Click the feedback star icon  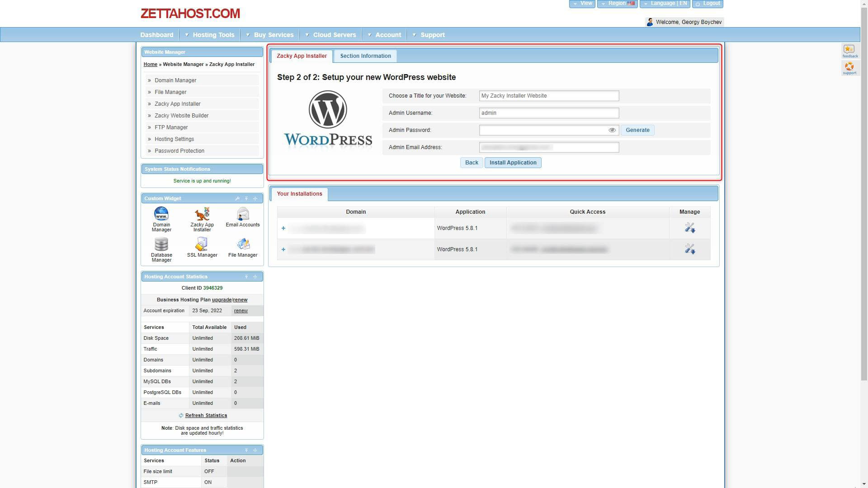click(x=849, y=49)
